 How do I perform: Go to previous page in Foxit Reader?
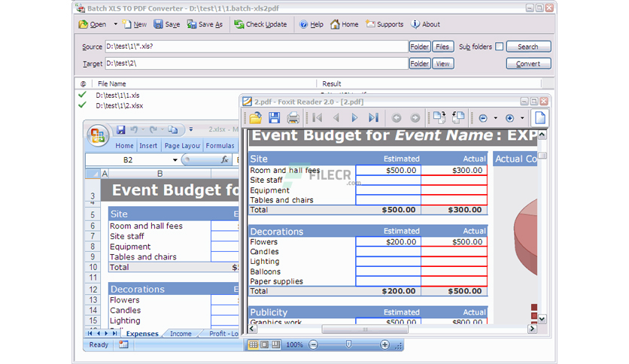click(x=336, y=118)
